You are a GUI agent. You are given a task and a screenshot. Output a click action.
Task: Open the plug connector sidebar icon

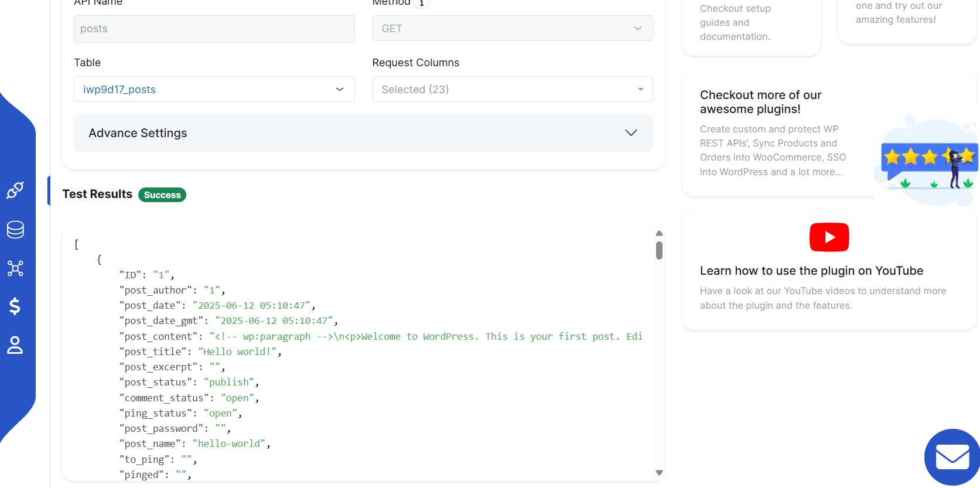click(15, 190)
